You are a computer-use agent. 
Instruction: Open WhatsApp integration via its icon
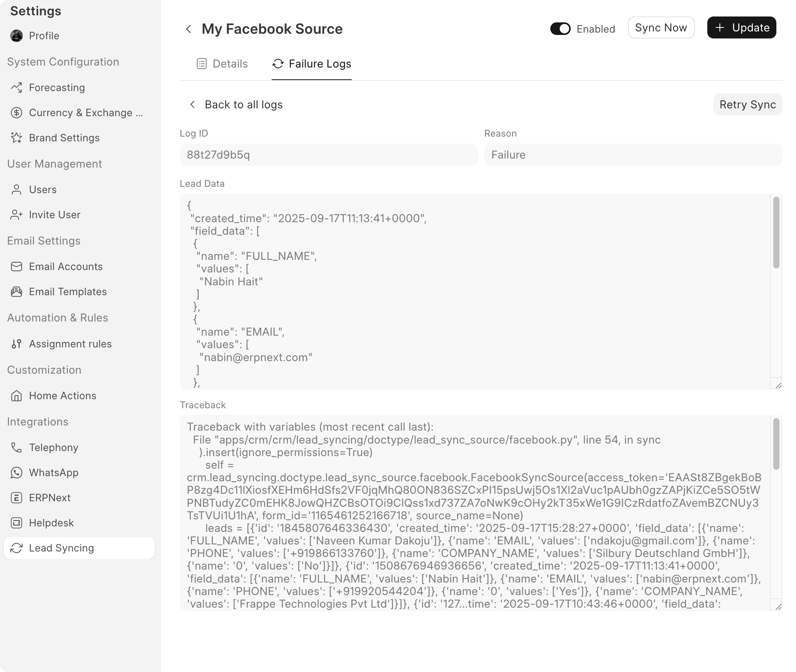point(16,473)
